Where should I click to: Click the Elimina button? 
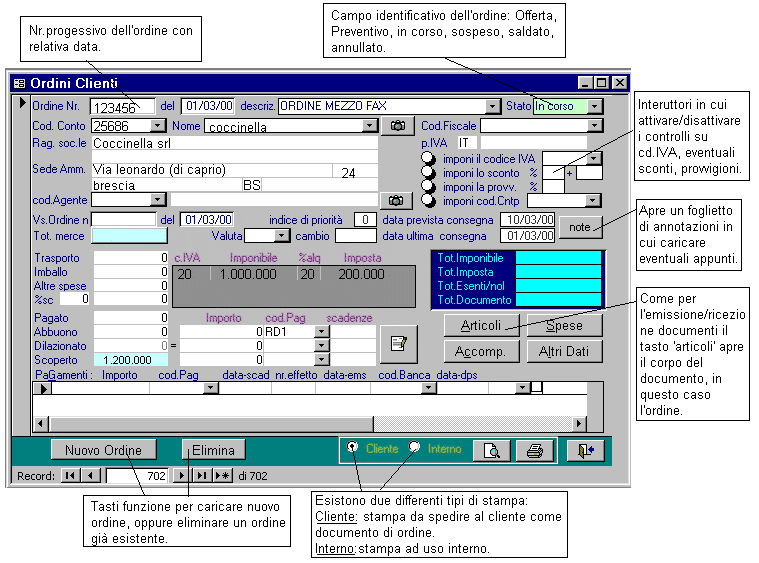coord(213,450)
